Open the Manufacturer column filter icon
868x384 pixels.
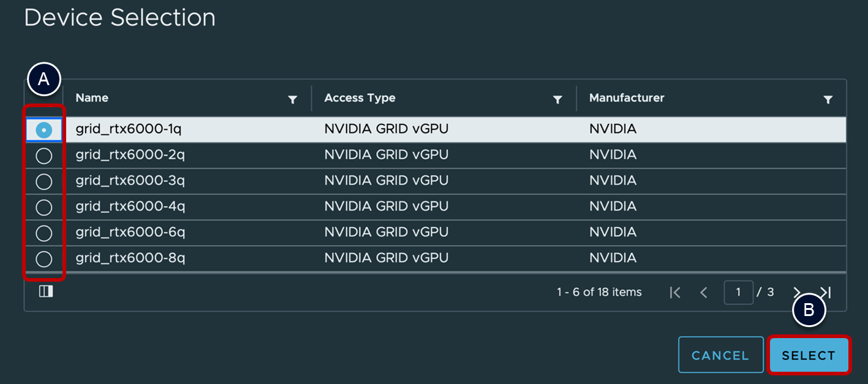click(x=828, y=100)
